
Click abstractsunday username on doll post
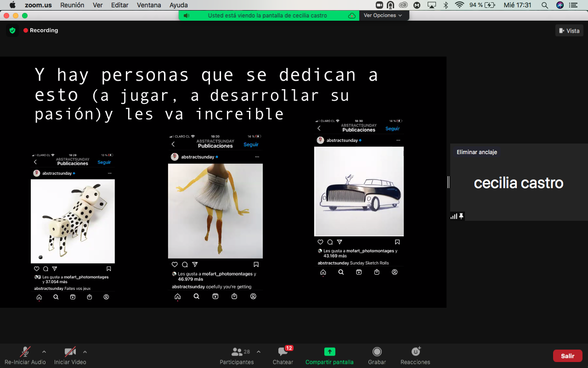pos(198,157)
